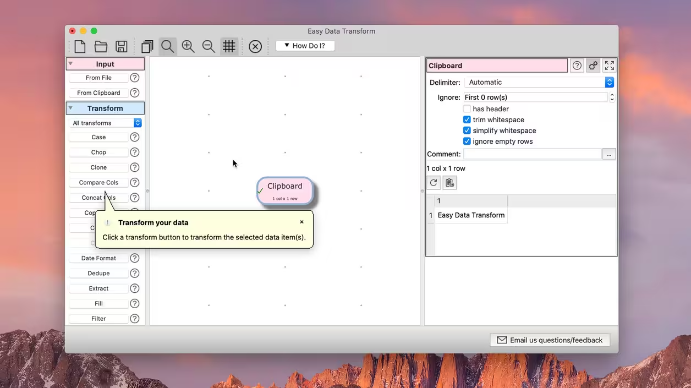Click the zoom out magnifier icon
Image resolution: width=691 pixels, height=388 pixels.
[208, 46]
